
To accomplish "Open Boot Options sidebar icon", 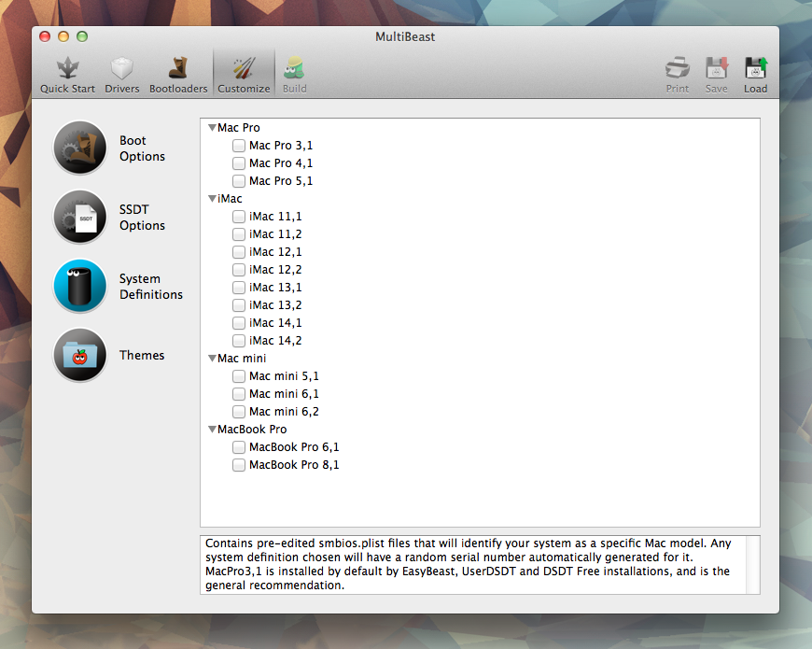I will pyautogui.click(x=79, y=148).
